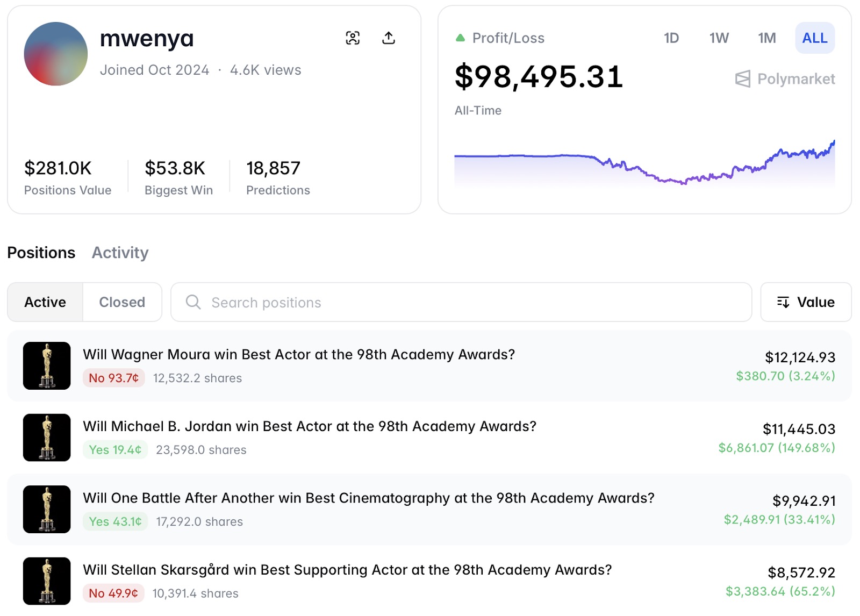
Task: Select the 1M profit/loss range
Action: 766,38
